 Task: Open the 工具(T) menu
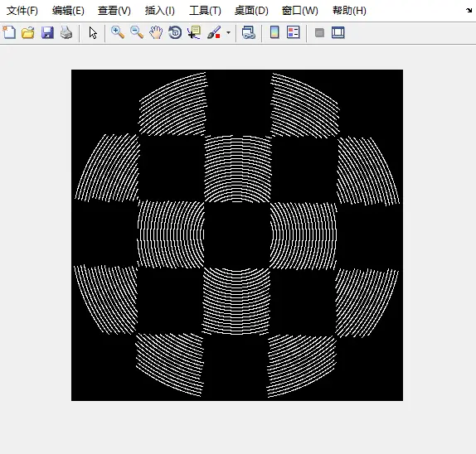pyautogui.click(x=205, y=11)
